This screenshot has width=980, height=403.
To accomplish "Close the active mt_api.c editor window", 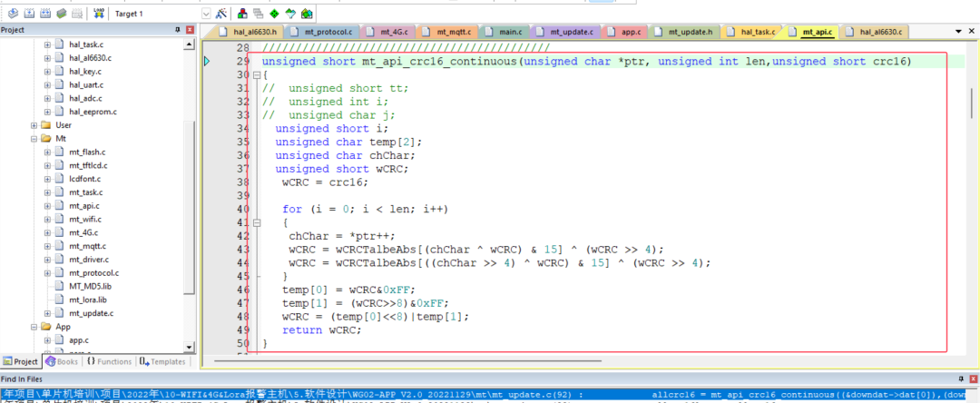I will point(972,31).
